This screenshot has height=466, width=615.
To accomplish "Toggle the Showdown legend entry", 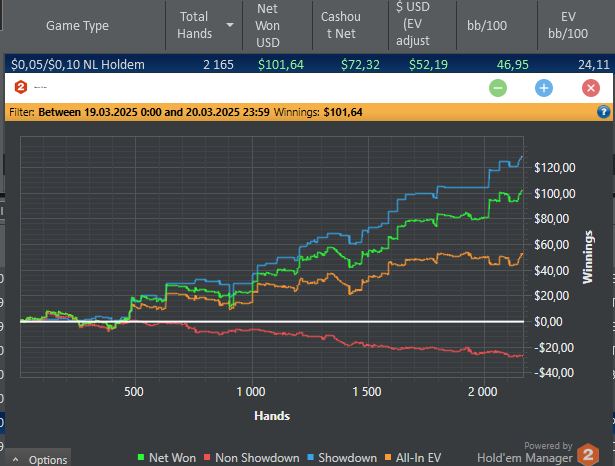I will tap(342, 457).
